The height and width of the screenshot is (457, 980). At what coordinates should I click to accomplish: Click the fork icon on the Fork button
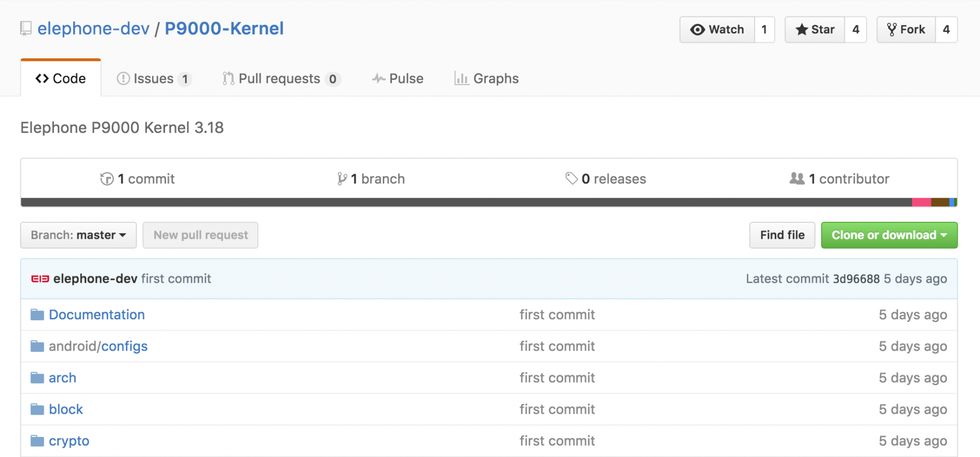pyautogui.click(x=892, y=29)
